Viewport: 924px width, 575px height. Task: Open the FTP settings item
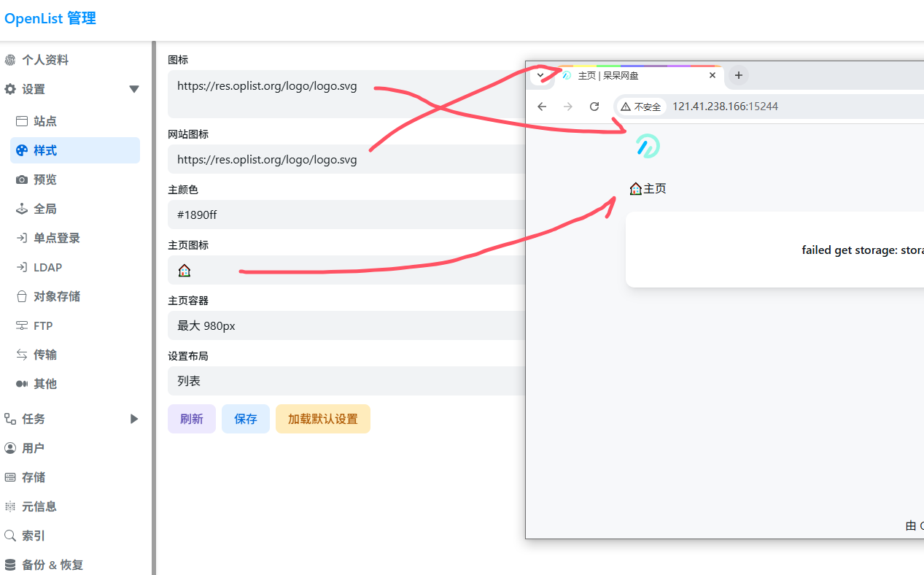43,325
